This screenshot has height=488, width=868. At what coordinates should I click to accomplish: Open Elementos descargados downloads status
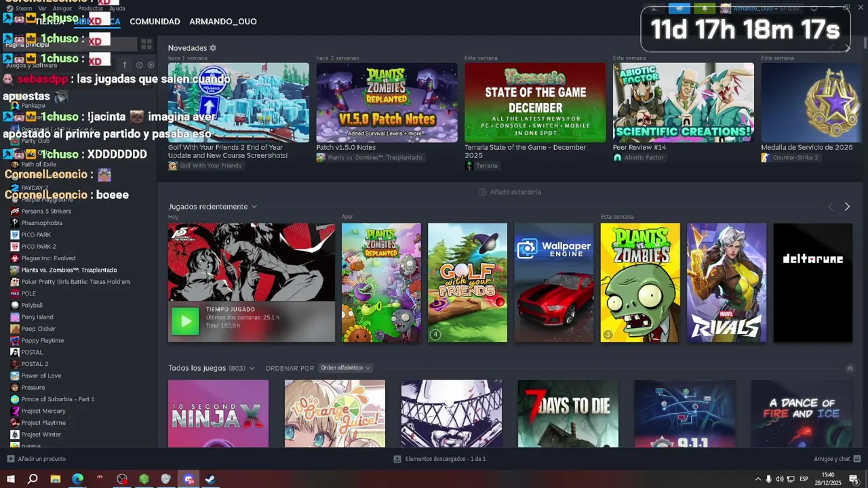pos(440,459)
